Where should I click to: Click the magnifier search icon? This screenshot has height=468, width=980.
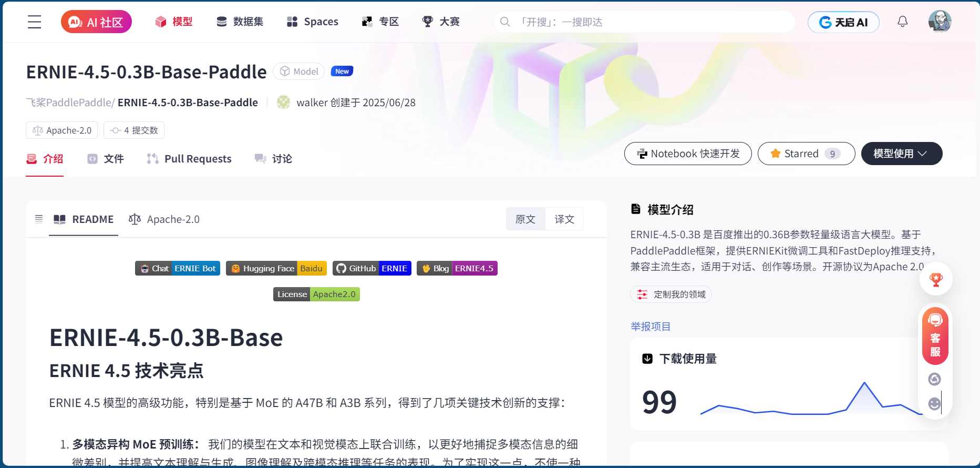(505, 22)
